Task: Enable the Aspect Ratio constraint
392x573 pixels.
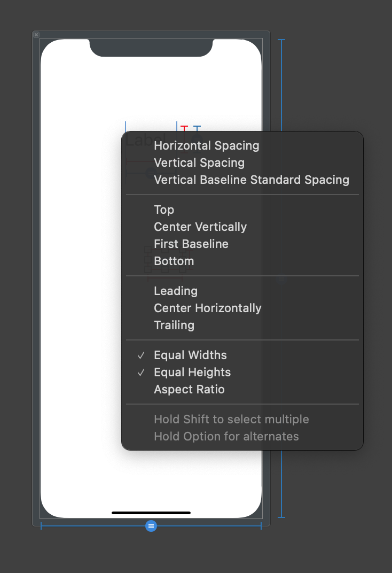Action: [189, 389]
